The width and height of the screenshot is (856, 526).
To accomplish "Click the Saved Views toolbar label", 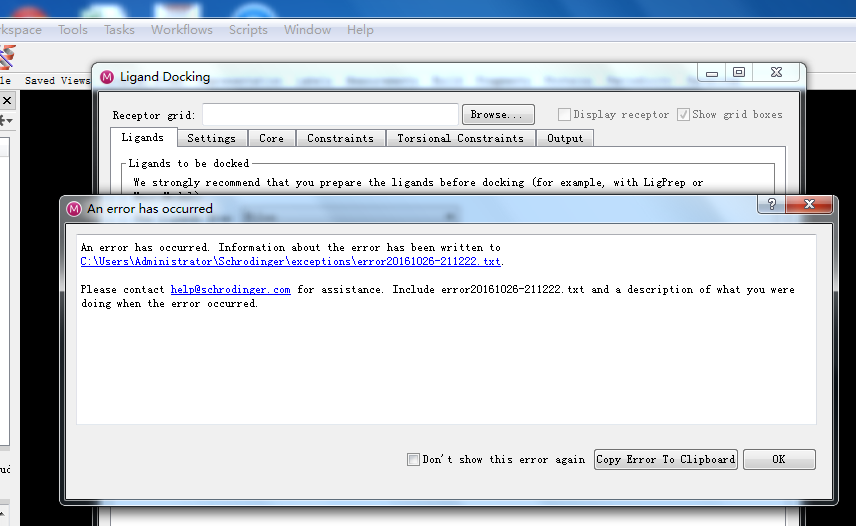I will coord(57,81).
